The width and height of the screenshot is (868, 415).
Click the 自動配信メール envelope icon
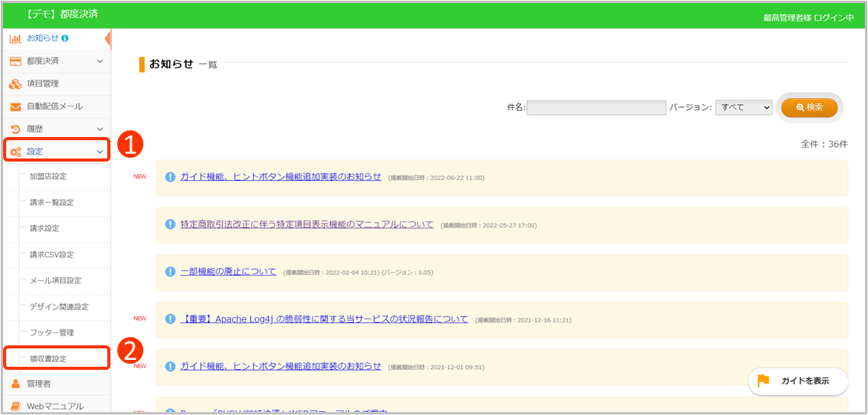(x=15, y=107)
